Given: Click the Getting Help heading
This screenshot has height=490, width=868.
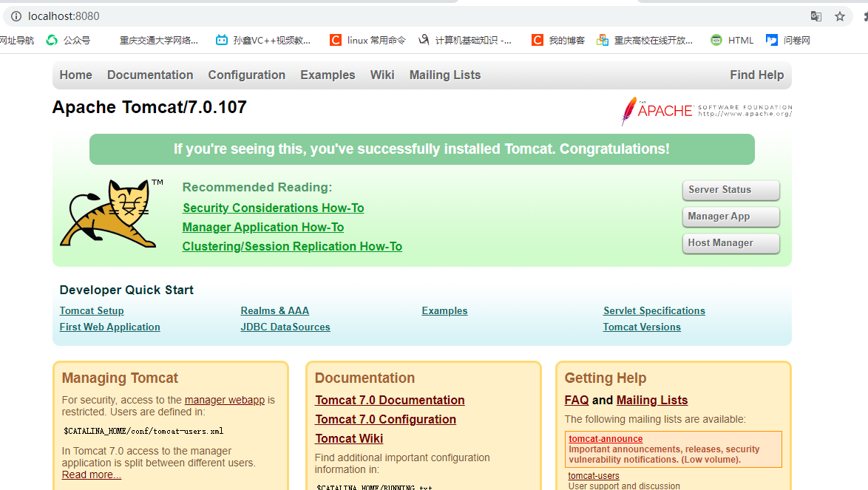Looking at the screenshot, I should coord(606,378).
